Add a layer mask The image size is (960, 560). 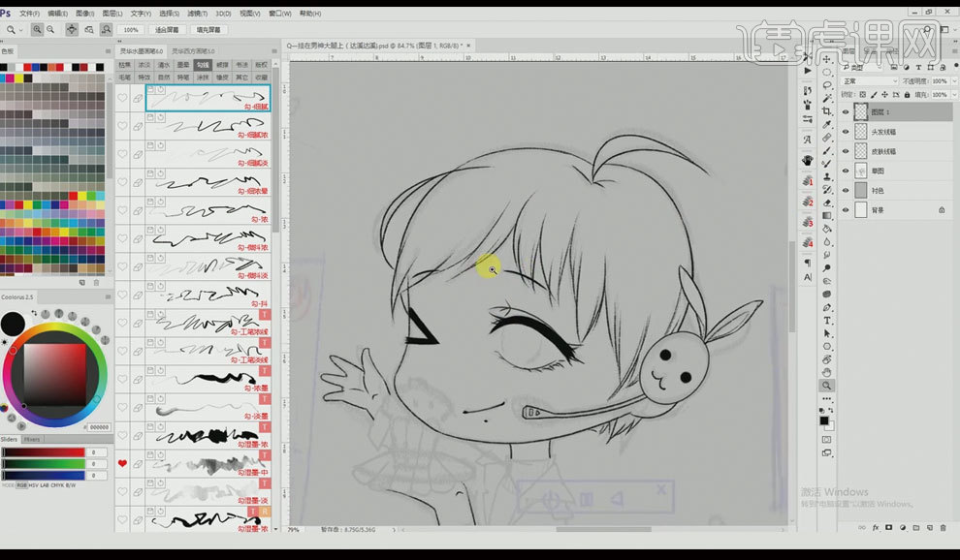[888, 528]
